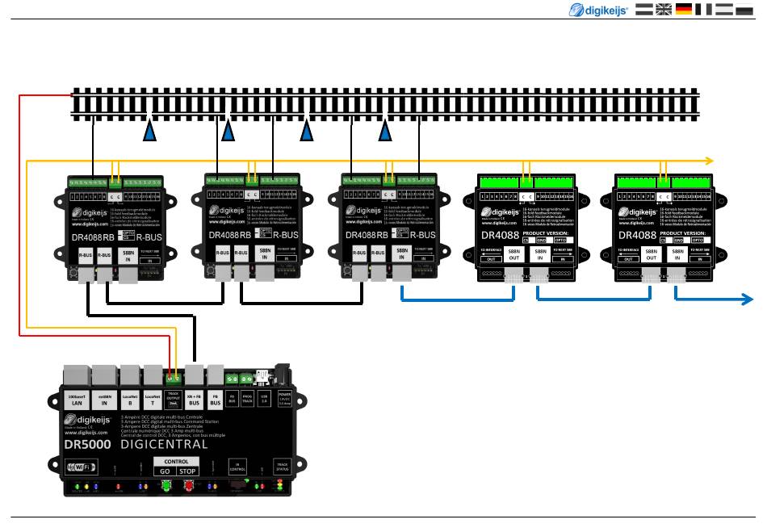This screenshot has height=532, width=767.
Task: Select the Dutch flag in the header
Action: (643, 10)
